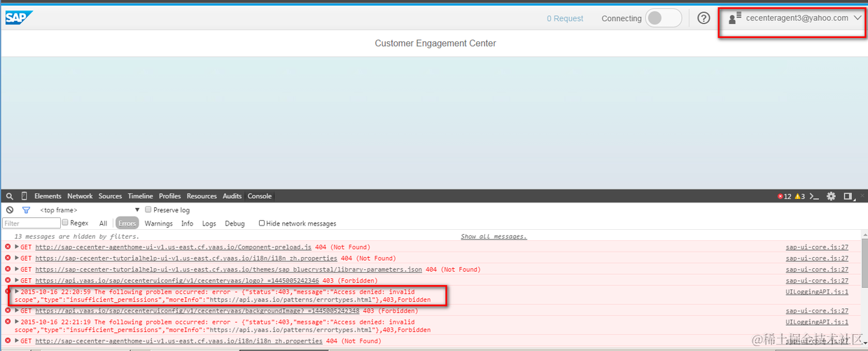The image size is (868, 351).
Task: Clear the console log icon
Action: pos(10,210)
